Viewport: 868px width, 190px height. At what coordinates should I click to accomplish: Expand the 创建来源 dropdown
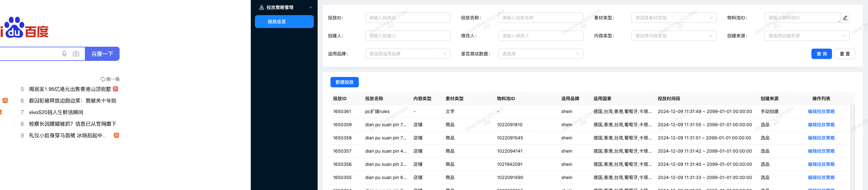pos(807,36)
